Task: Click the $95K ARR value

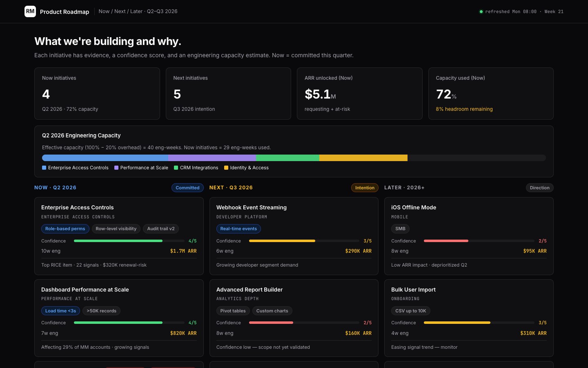Action: pyautogui.click(x=535, y=251)
